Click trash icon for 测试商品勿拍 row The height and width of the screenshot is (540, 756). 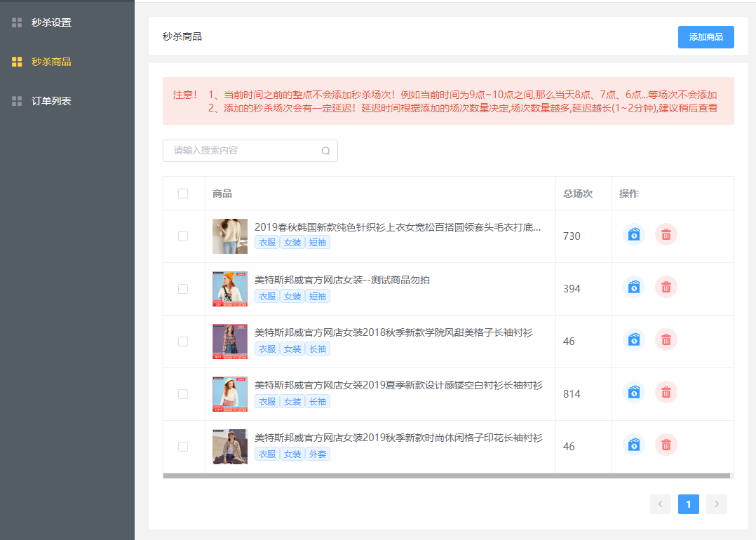click(666, 287)
